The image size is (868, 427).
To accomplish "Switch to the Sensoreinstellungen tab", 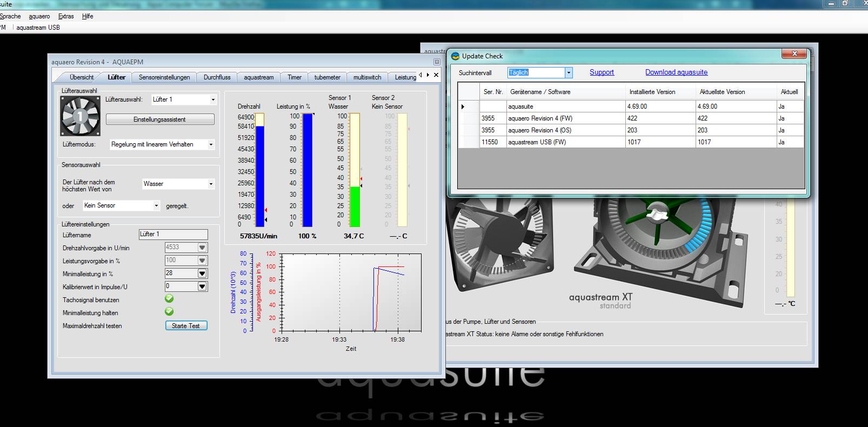I will pyautogui.click(x=164, y=77).
